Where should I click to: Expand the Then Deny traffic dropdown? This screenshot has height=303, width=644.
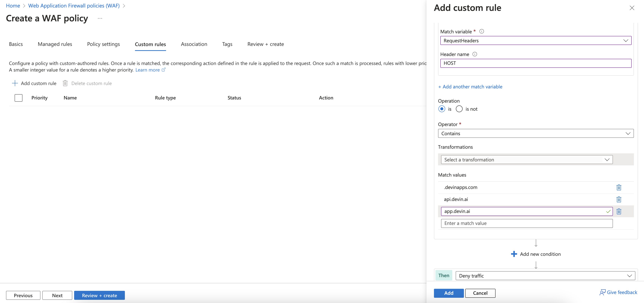545,276
